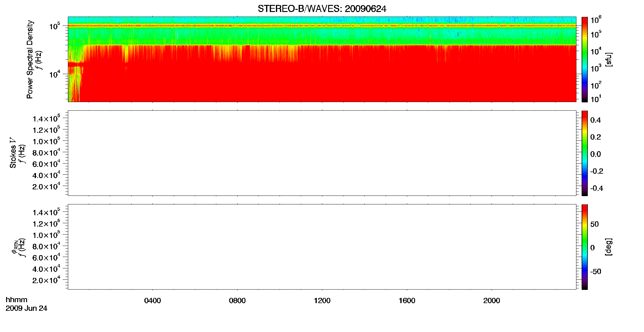
Task: Click the empty phi RTN plot panel
Action: 322,247
